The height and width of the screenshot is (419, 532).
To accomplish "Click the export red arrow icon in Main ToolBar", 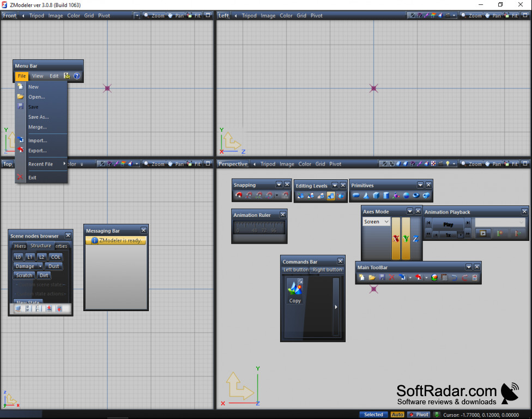I will tap(418, 277).
